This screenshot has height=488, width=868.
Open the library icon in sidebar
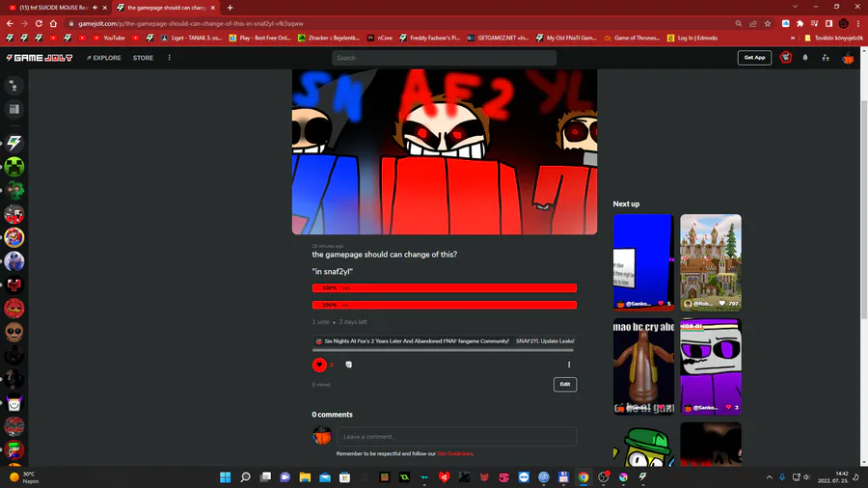coord(14,109)
